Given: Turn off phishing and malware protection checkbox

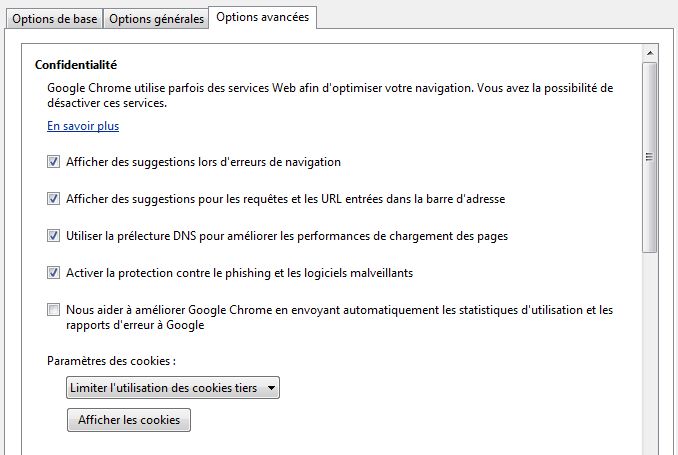Looking at the screenshot, I should coord(54,272).
